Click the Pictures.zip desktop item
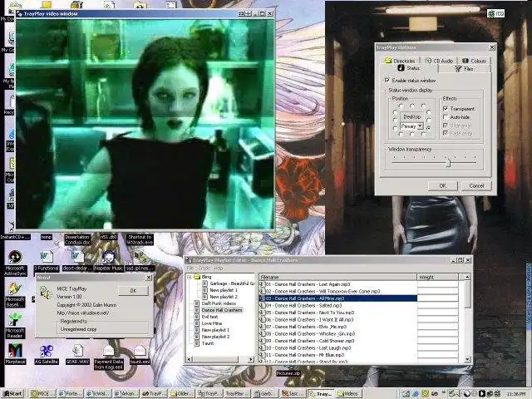 (288, 373)
